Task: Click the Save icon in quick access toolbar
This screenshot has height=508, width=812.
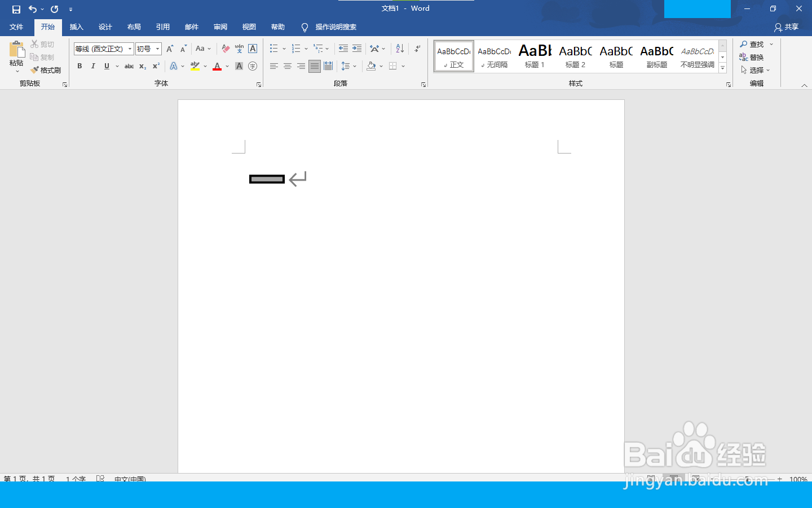Action: coord(16,9)
